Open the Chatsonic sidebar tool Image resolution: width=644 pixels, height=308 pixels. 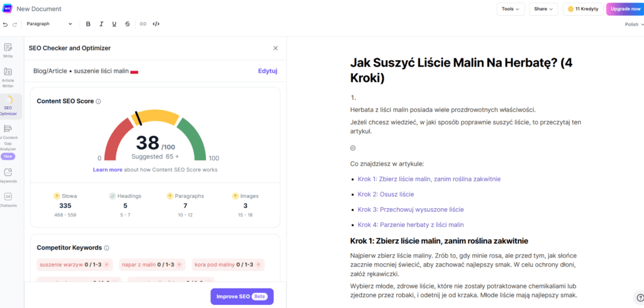point(8,199)
